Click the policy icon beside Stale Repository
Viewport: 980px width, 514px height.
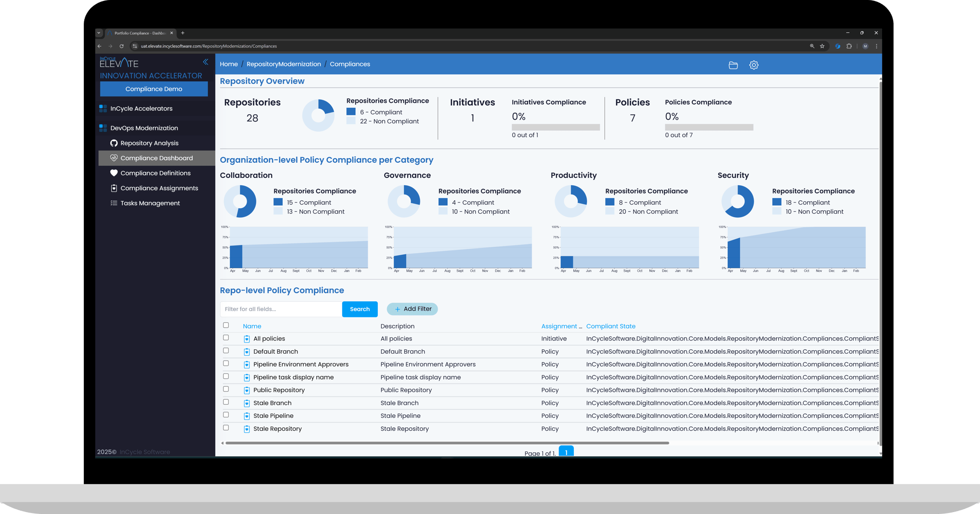click(247, 429)
